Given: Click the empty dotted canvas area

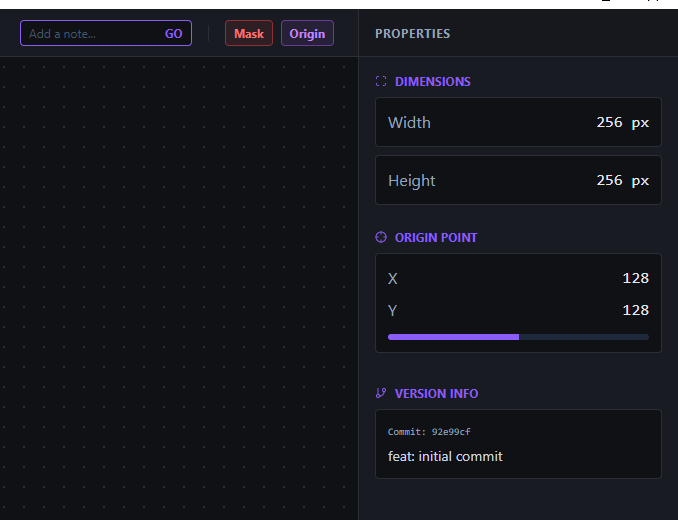Looking at the screenshot, I should tap(180, 280).
